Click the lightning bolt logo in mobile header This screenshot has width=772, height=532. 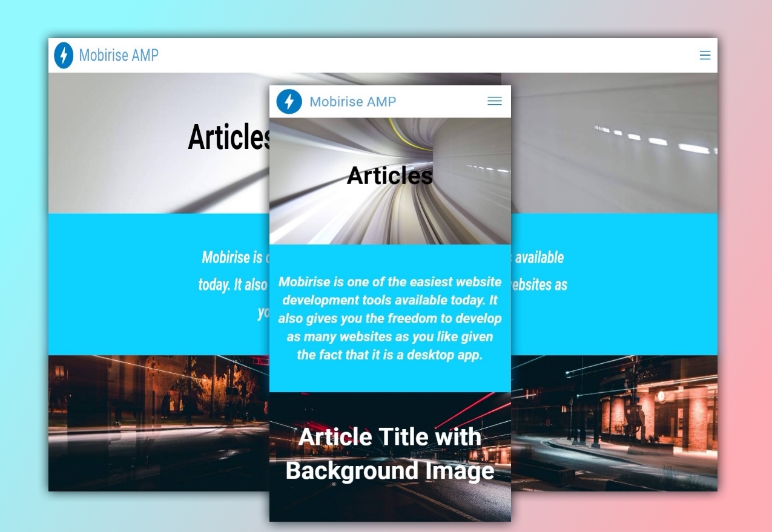289,102
